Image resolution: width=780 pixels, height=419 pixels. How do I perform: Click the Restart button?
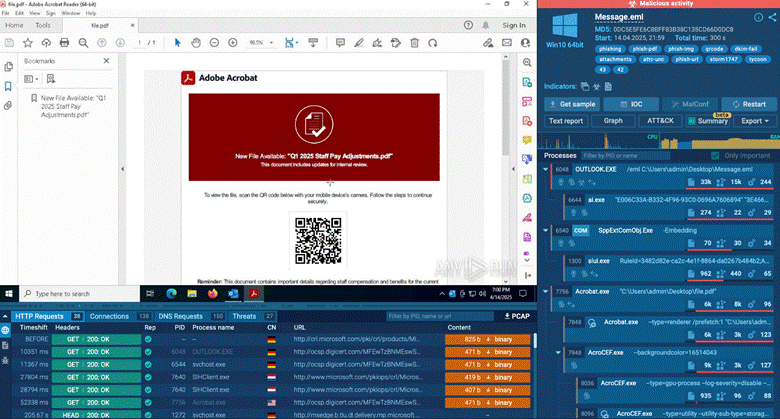(x=749, y=104)
